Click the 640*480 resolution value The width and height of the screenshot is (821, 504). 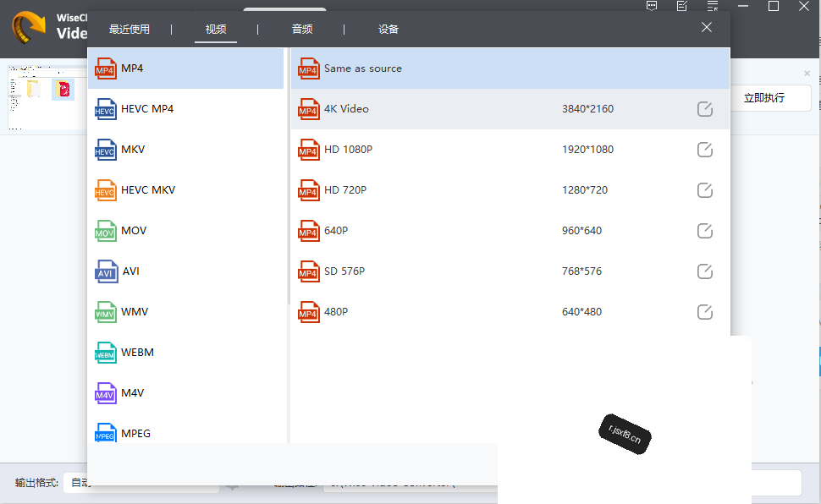[x=581, y=312]
